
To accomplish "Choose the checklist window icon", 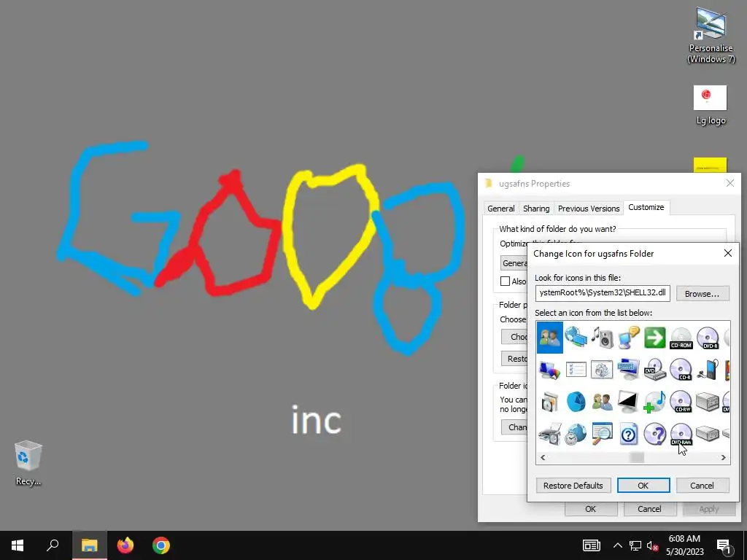I will 576,369.
